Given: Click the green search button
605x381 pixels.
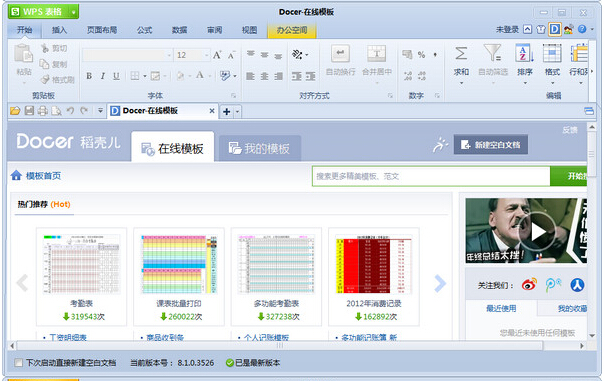Looking at the screenshot, I should coord(569,176).
